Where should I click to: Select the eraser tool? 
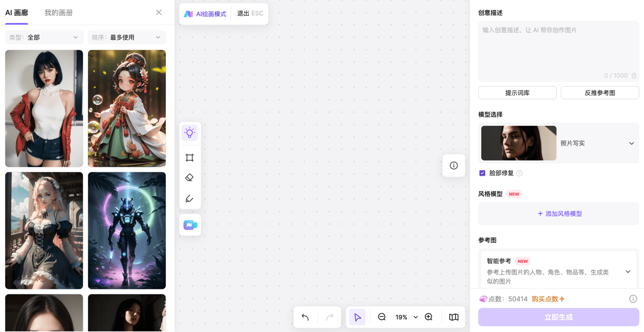189,178
